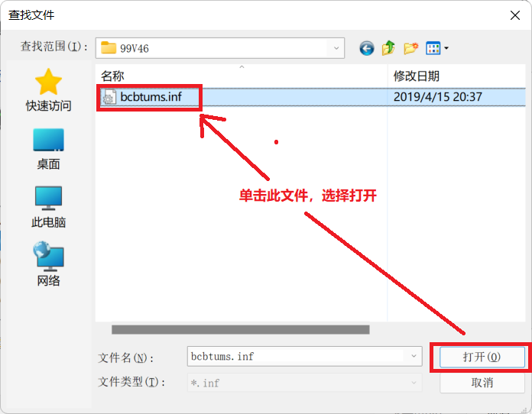Expand the file type *.inf dropdown
532x414 pixels.
(414, 383)
